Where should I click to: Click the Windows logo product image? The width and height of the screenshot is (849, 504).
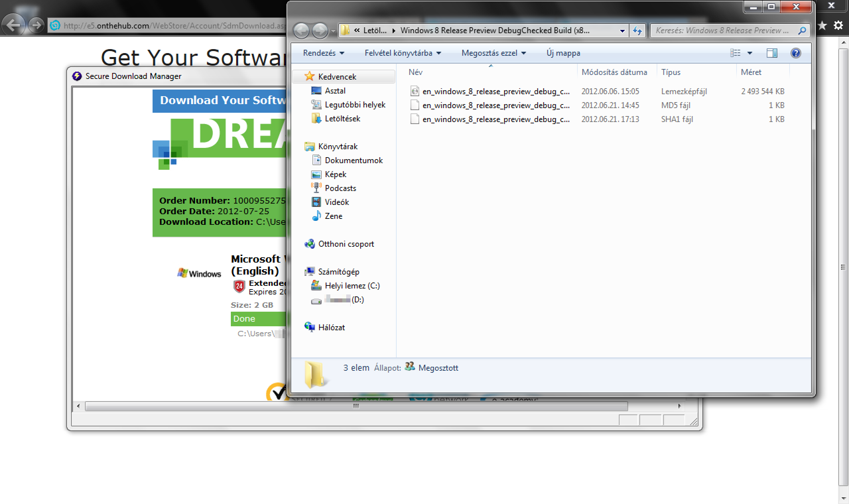pos(199,273)
